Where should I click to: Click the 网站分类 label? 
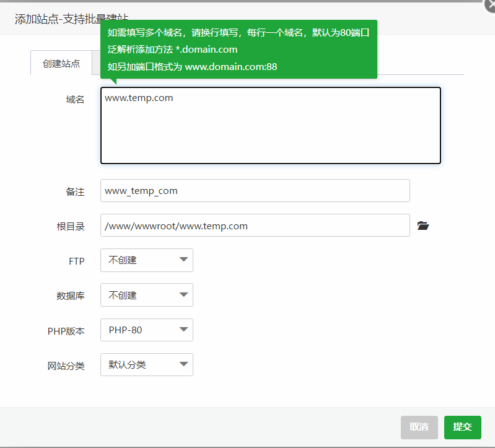[66, 366]
